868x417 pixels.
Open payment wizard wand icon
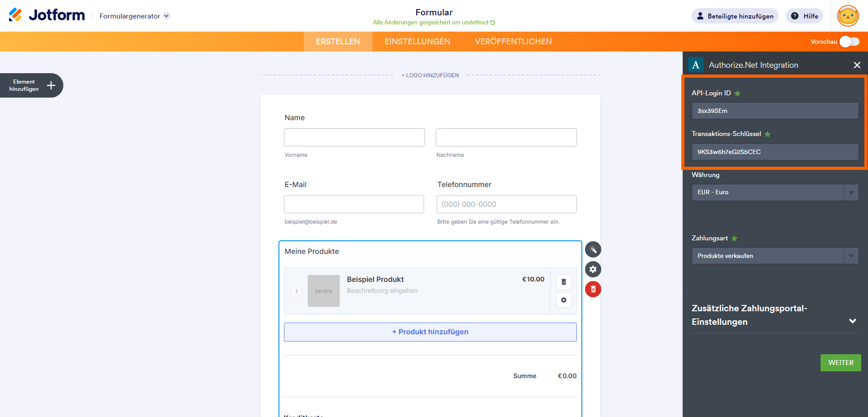593,249
